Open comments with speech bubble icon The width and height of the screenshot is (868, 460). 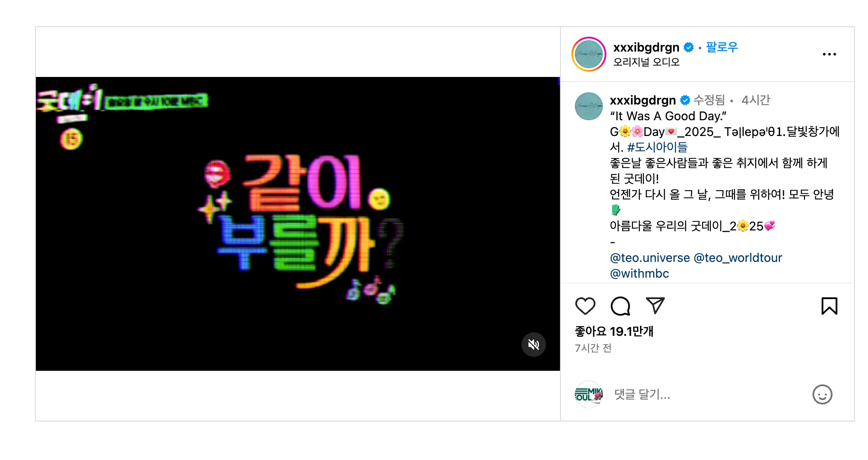point(620,306)
